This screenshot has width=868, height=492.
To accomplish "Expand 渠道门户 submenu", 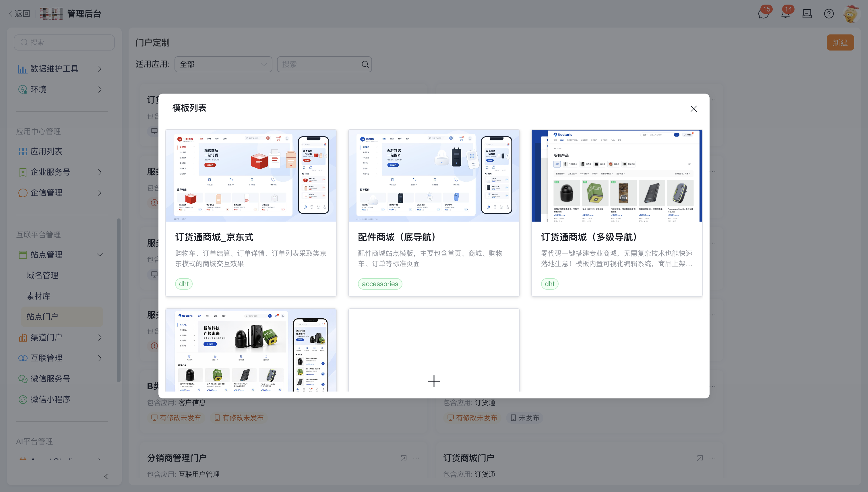I will (x=61, y=337).
